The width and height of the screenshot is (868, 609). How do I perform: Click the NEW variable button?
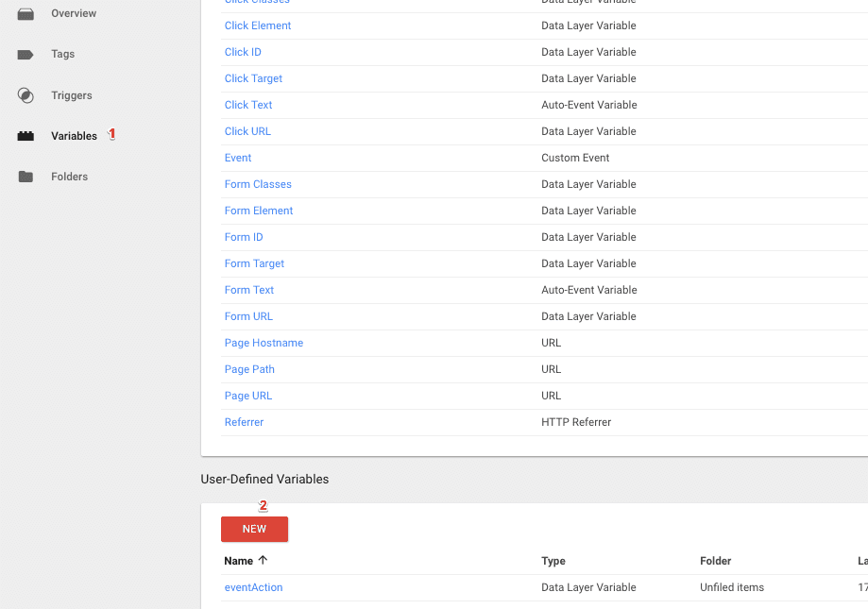253,529
